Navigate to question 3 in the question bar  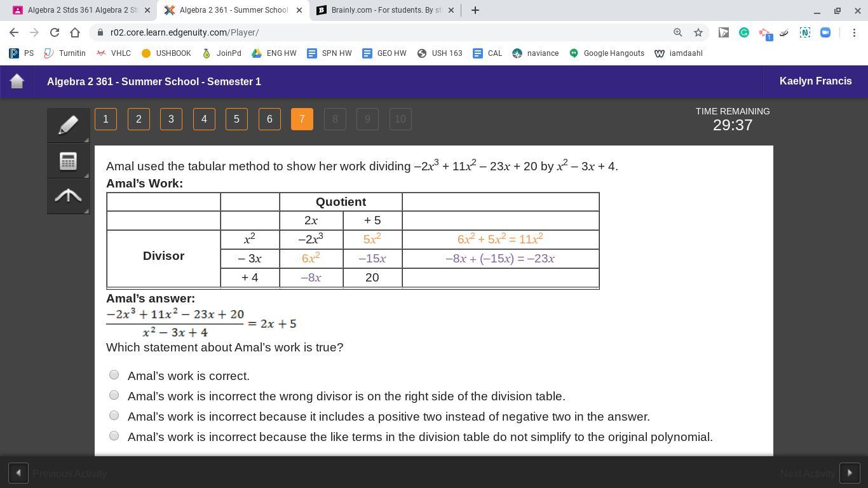click(171, 119)
